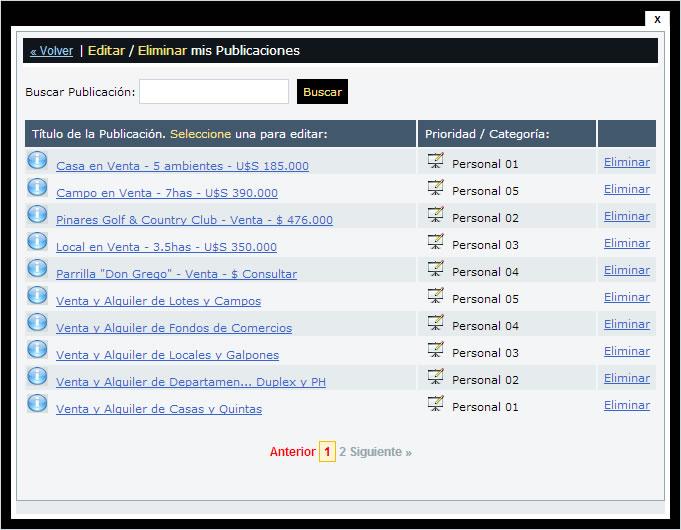Go to page 2 of results
681x530 pixels.
(342, 452)
